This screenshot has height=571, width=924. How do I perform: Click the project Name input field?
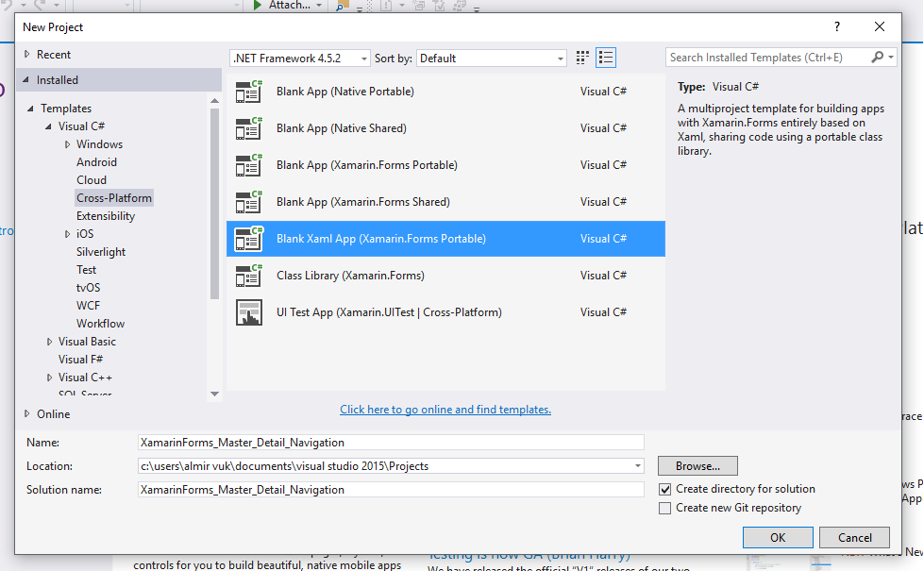(391, 443)
